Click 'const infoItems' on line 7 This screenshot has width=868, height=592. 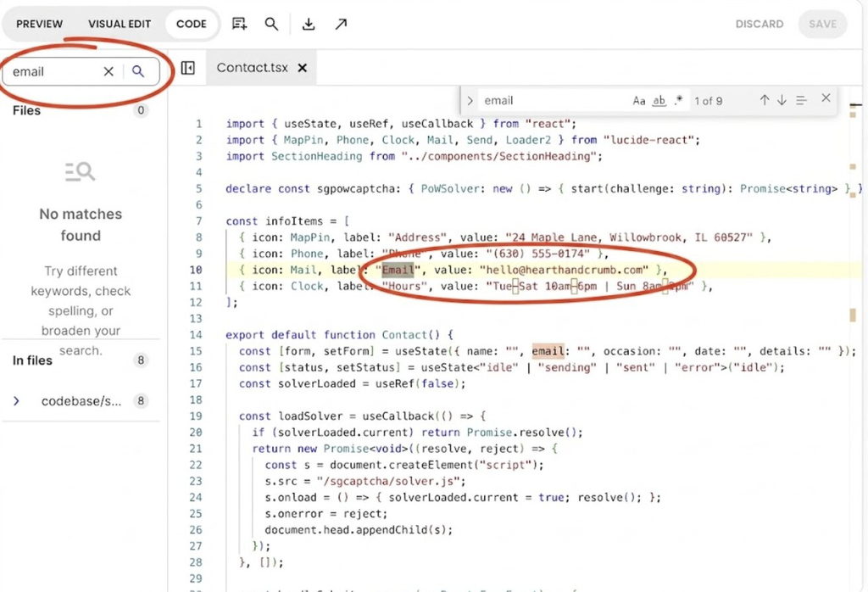point(274,221)
